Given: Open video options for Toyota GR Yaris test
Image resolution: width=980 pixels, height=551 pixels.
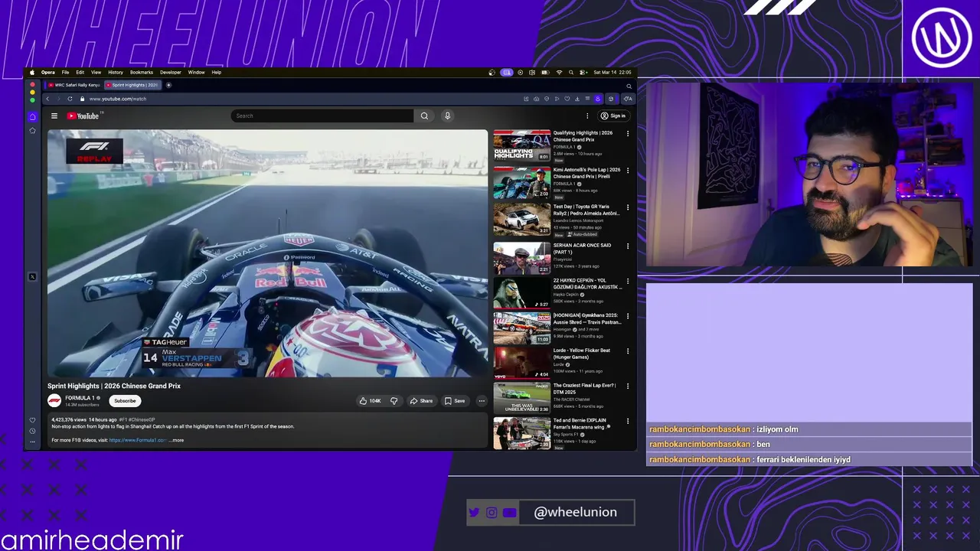Looking at the screenshot, I should [628, 207].
